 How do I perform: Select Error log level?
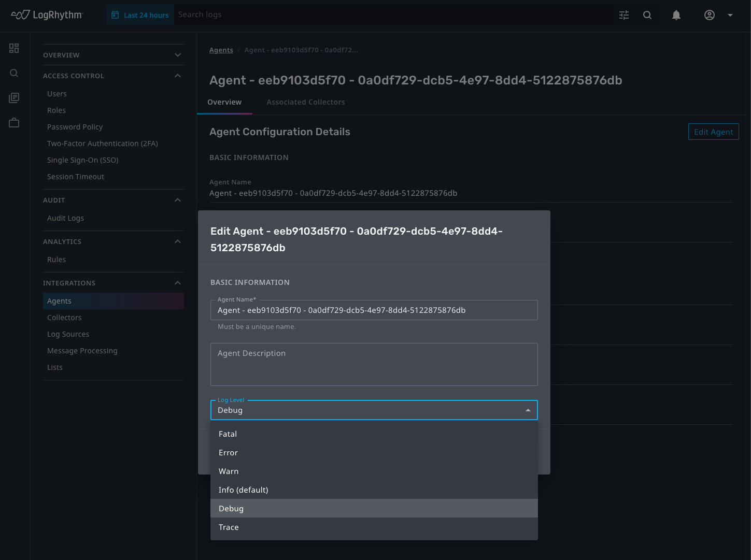click(x=374, y=453)
